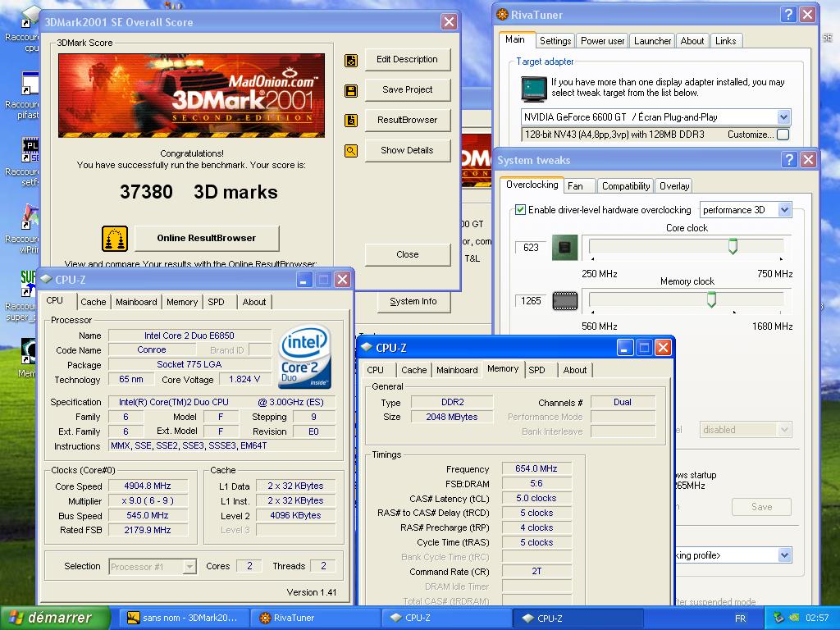Open the target adapter GeForce 6600 GT dropdown

click(783, 116)
